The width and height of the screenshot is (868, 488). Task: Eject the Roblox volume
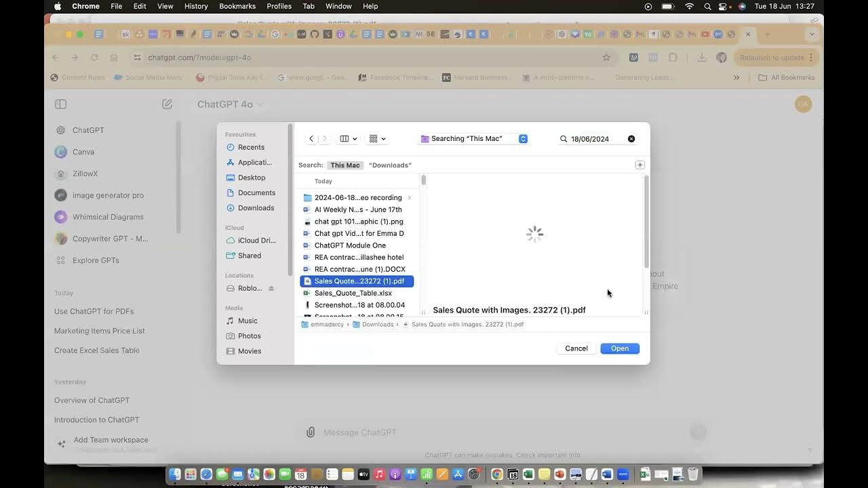coord(271,289)
